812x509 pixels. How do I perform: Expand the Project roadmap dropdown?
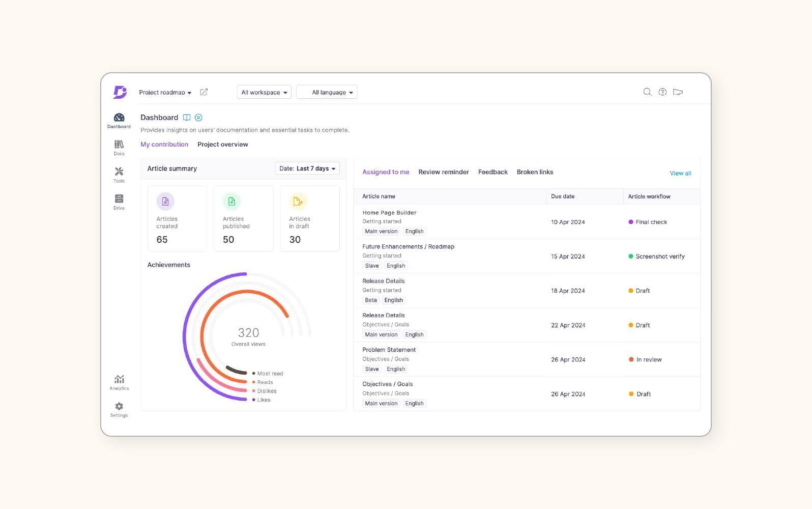165,92
